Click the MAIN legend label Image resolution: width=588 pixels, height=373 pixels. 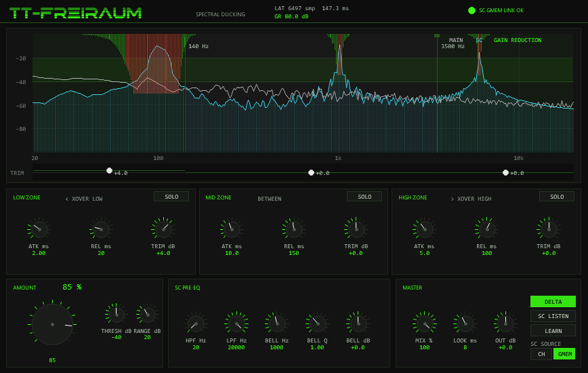coord(456,40)
